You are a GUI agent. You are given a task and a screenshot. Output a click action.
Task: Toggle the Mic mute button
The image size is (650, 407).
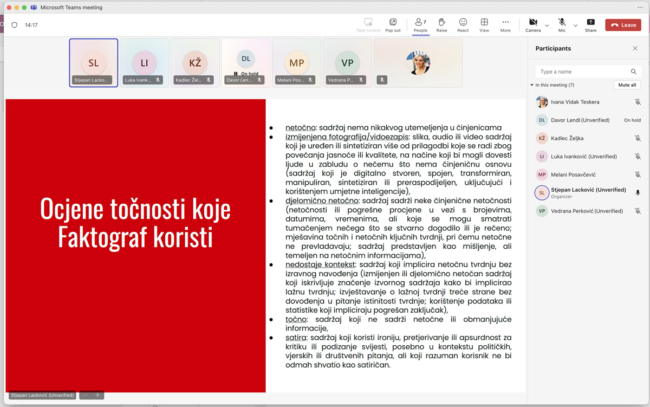tap(561, 24)
